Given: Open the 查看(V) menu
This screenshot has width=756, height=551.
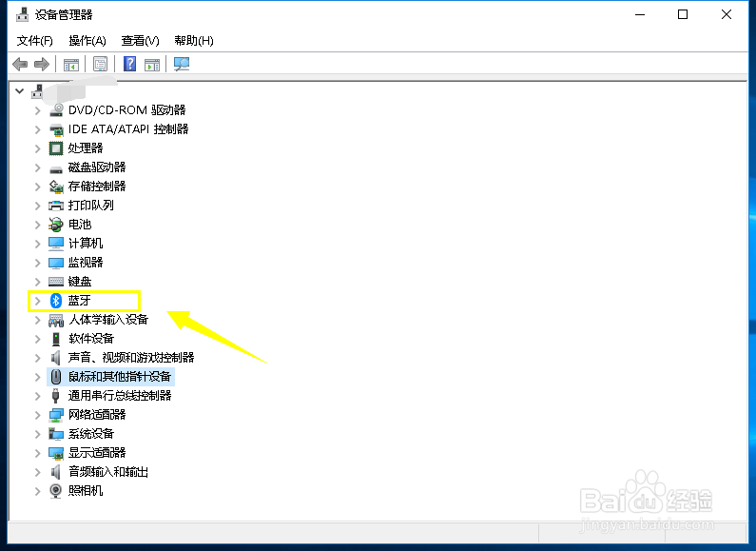Looking at the screenshot, I should [141, 41].
